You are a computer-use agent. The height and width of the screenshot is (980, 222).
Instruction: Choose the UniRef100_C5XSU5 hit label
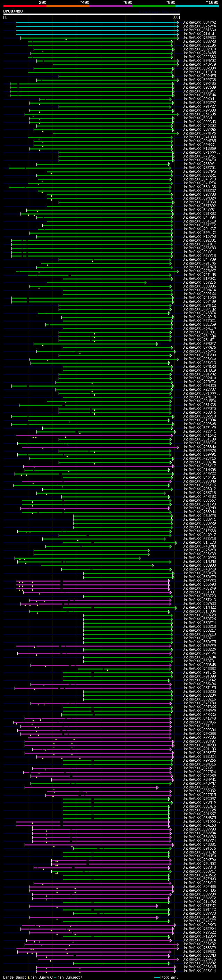click(x=199, y=114)
